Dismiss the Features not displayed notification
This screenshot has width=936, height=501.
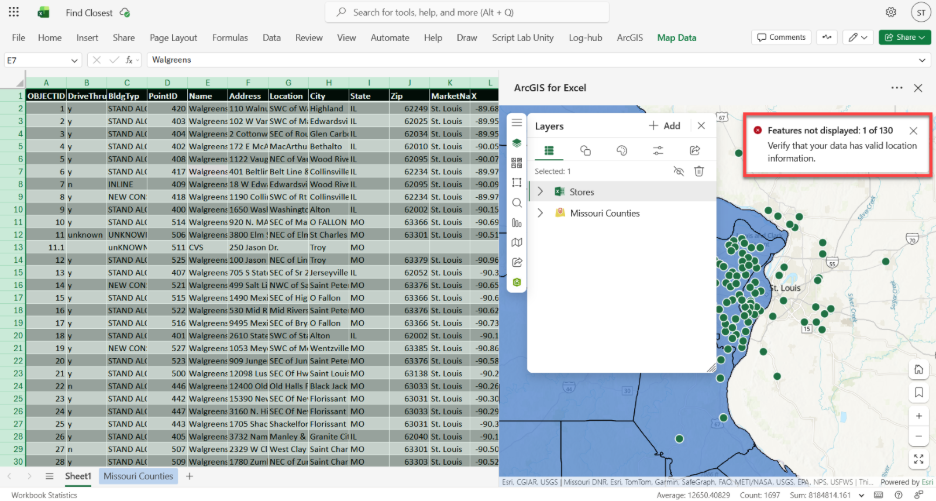tap(913, 131)
